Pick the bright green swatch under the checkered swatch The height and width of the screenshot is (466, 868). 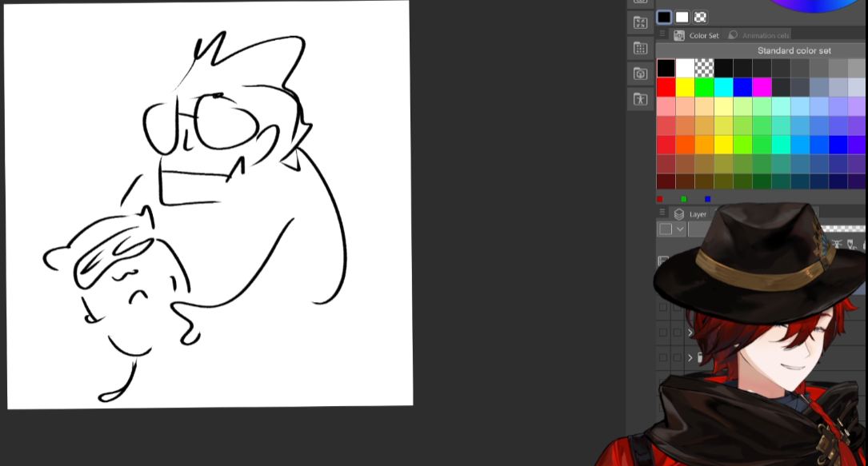(704, 87)
